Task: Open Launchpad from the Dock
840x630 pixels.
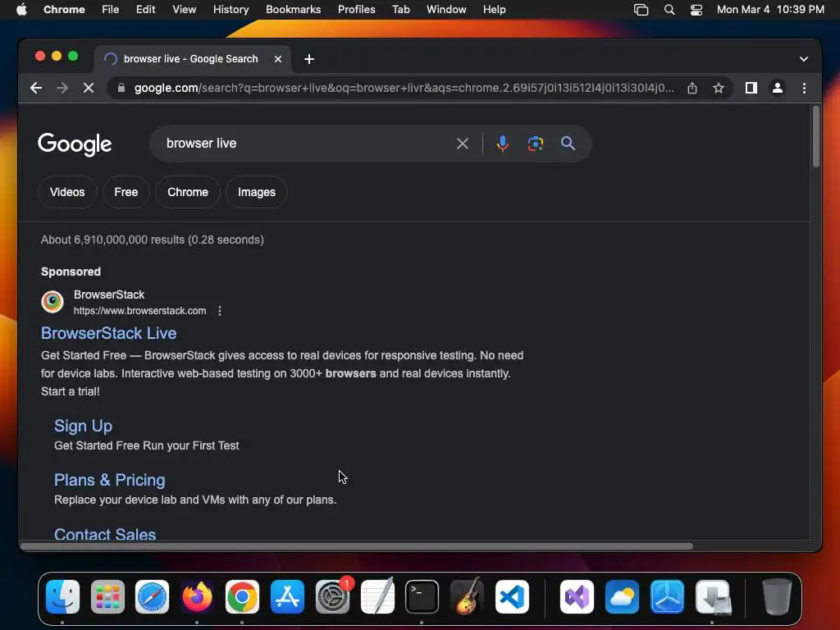Action: click(107, 597)
